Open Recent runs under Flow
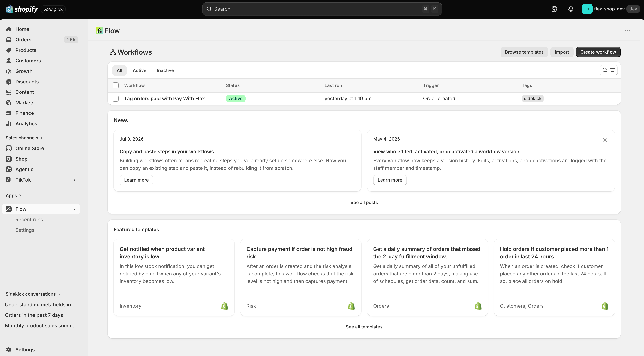The image size is (644, 356). pos(29,220)
